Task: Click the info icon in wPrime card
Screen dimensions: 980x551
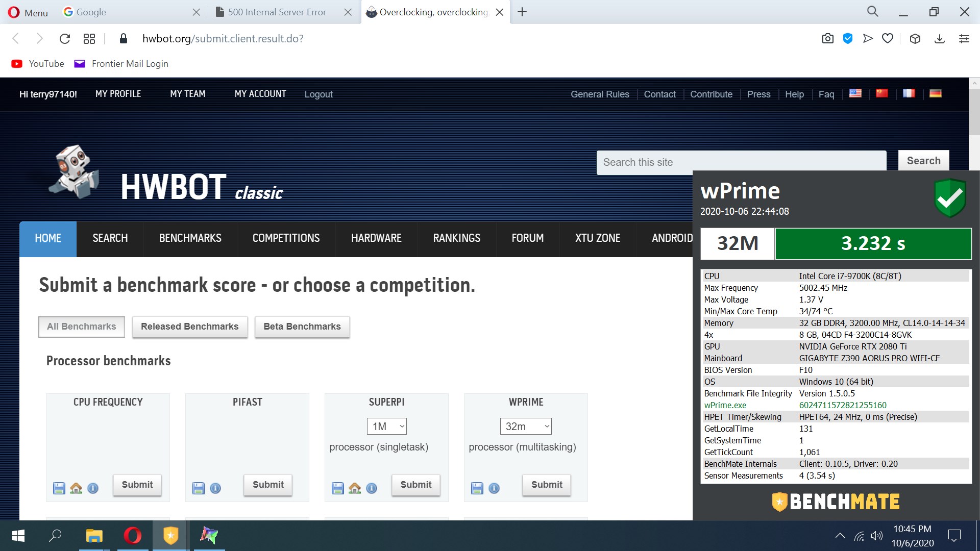Action: click(494, 488)
